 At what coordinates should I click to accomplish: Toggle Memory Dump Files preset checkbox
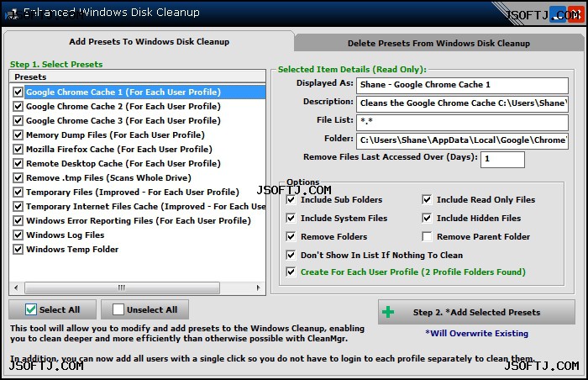point(18,135)
